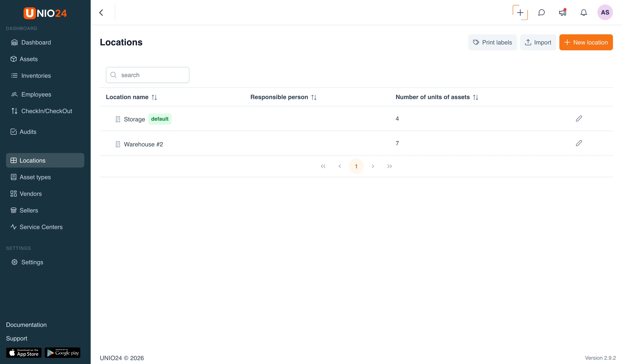This screenshot has height=364, width=622.
Task: Collapse sidebar with the back arrow
Action: 101,12
